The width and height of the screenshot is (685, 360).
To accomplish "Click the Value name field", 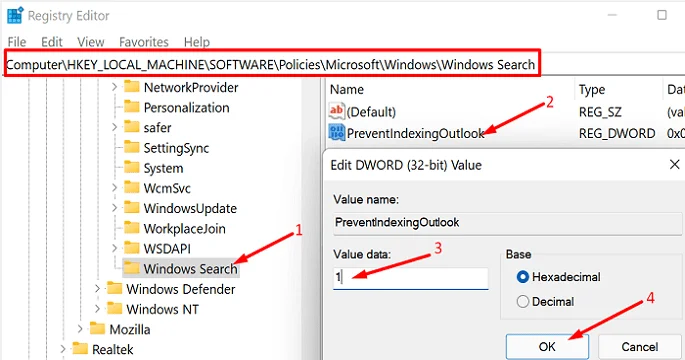I will tap(508, 223).
